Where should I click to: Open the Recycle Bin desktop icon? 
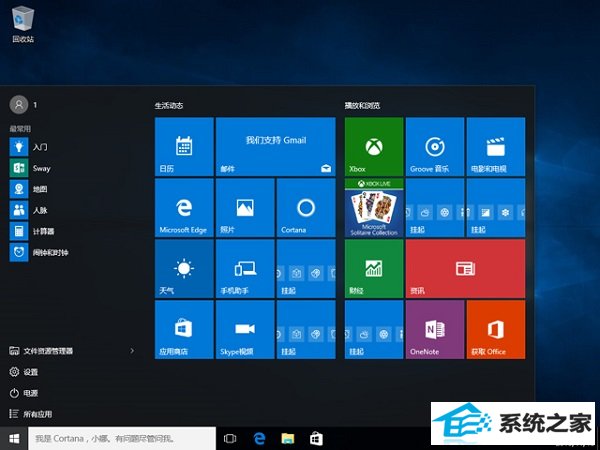tap(23, 24)
